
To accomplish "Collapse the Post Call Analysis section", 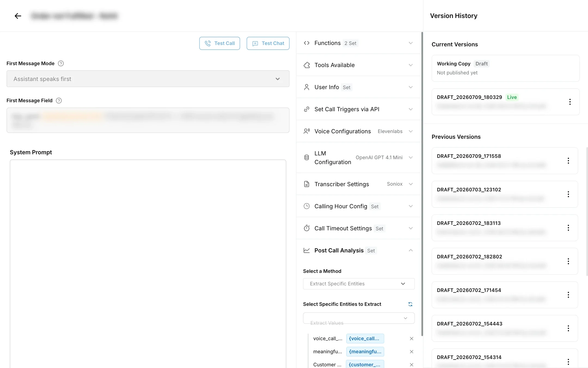I will (411, 250).
